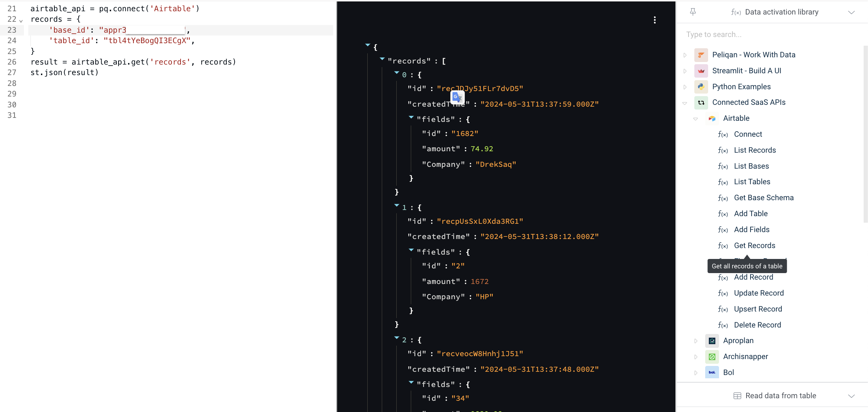Select the Get Records function
Image resolution: width=868 pixels, height=412 pixels.
click(x=755, y=246)
